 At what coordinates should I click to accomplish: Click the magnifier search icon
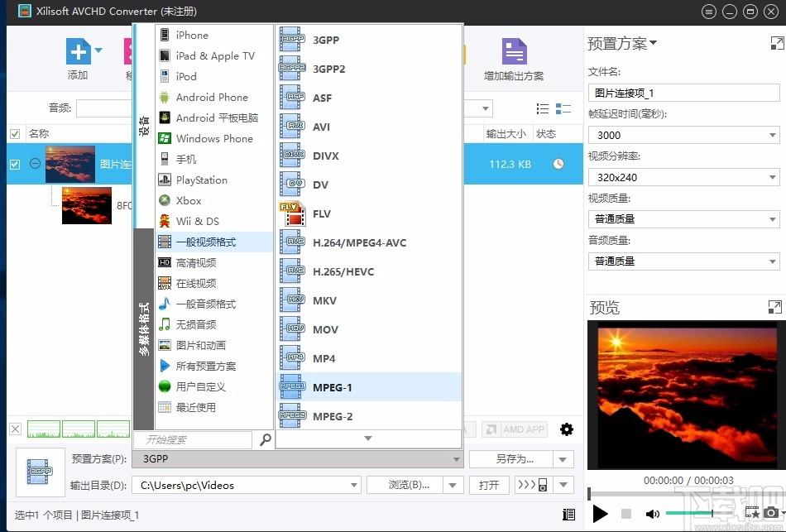pyautogui.click(x=266, y=439)
